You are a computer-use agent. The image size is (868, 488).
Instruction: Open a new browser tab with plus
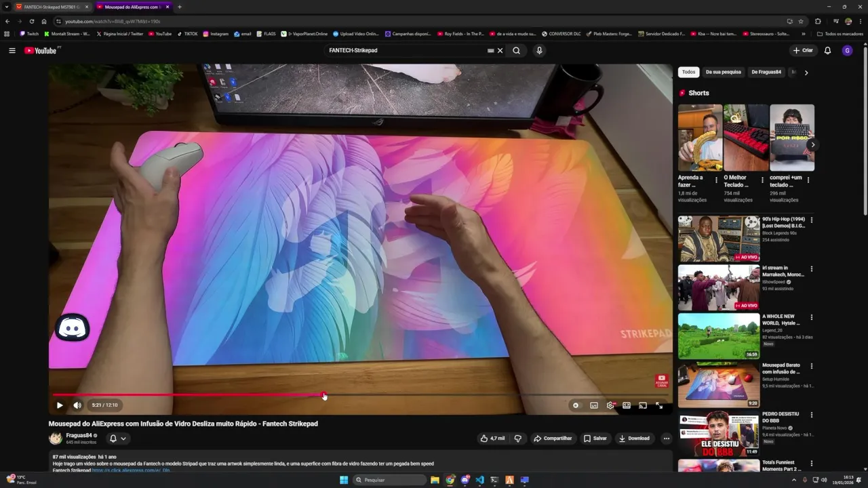(179, 7)
